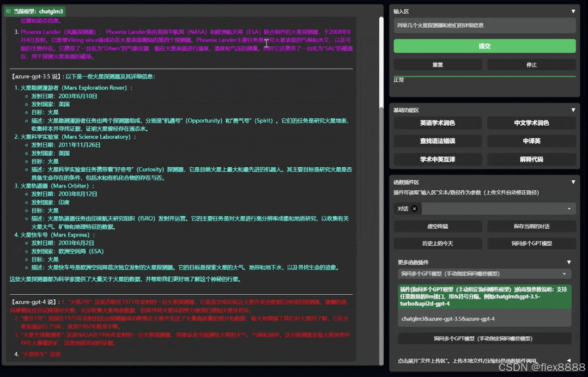Click the 停止 stop button

pyautogui.click(x=531, y=65)
